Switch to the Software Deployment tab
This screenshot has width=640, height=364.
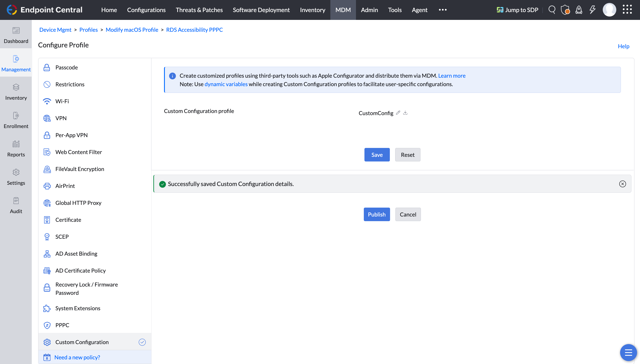click(261, 10)
